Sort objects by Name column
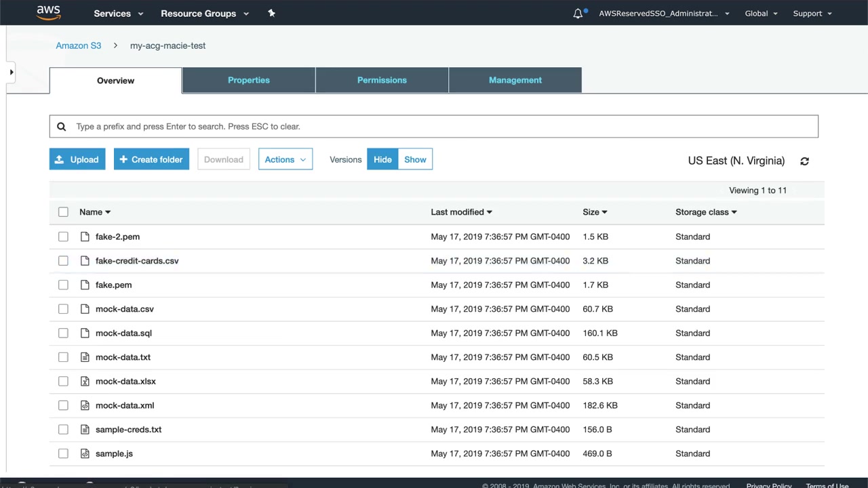 tap(94, 212)
